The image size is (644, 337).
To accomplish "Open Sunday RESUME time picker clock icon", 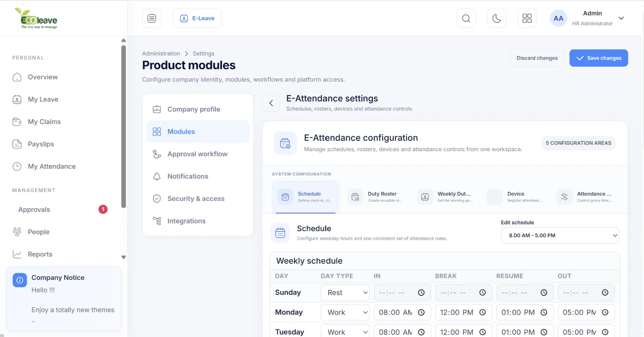I will tap(544, 293).
